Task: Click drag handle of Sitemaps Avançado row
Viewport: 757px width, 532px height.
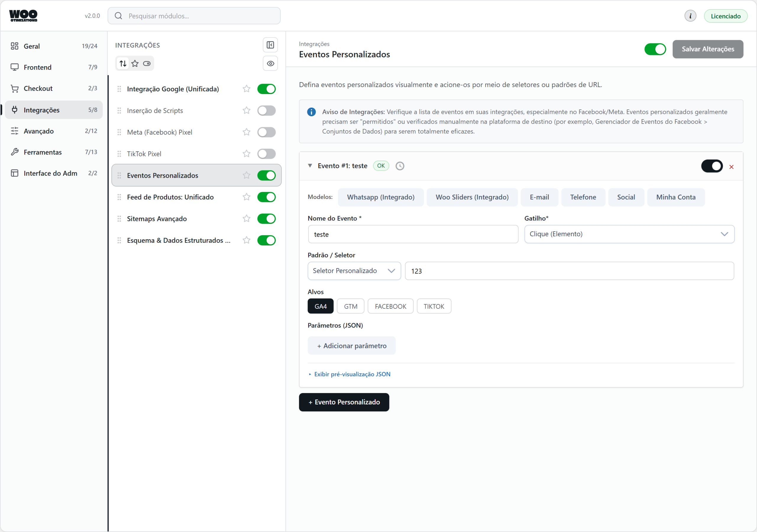Action: click(x=119, y=219)
